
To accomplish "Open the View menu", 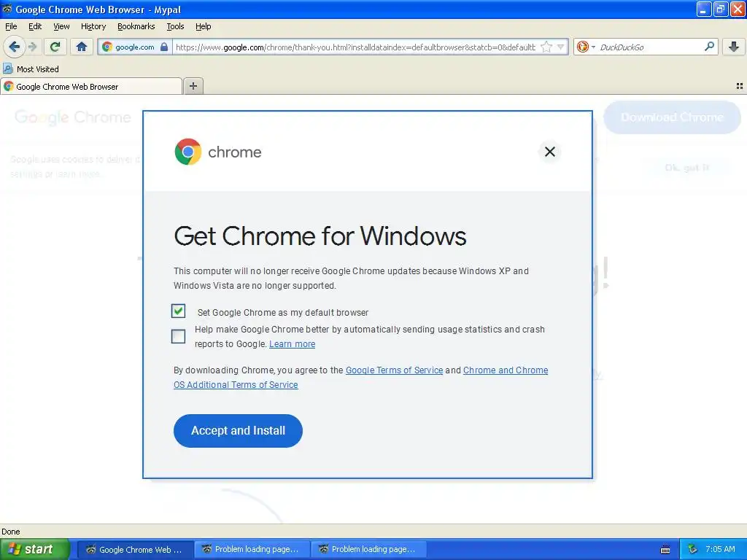I will [61, 26].
